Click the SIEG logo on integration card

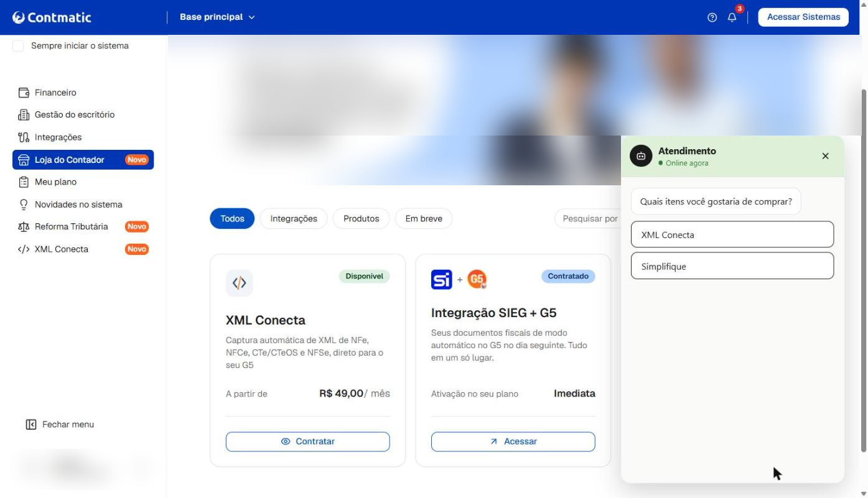pos(442,279)
